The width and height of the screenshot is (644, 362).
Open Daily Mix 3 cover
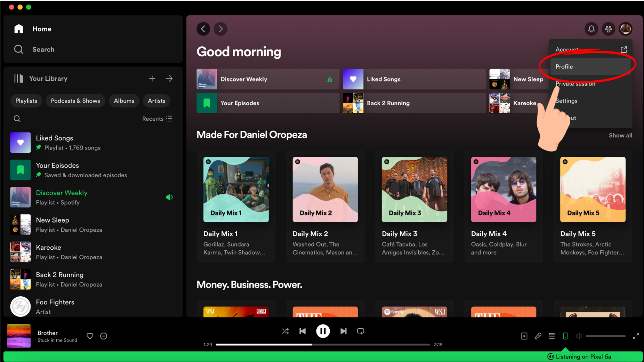coord(414,190)
